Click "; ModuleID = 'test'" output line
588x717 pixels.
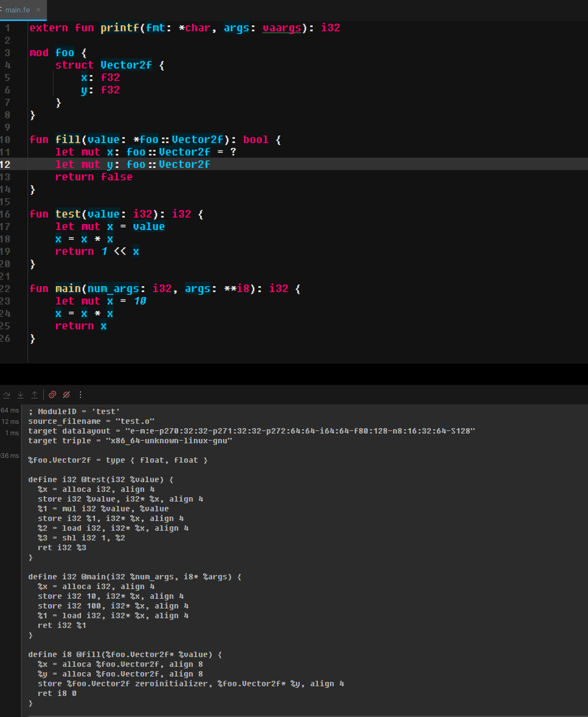pyautogui.click(x=74, y=412)
